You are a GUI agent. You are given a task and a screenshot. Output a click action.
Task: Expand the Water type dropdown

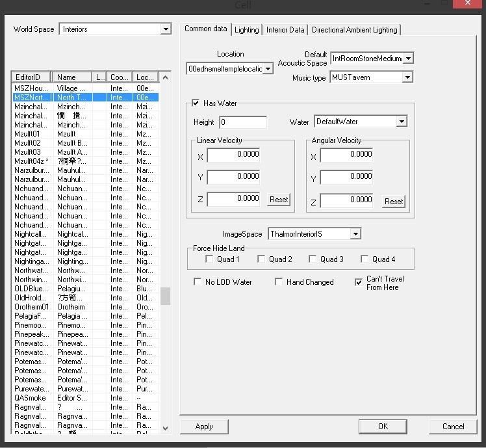click(x=402, y=122)
